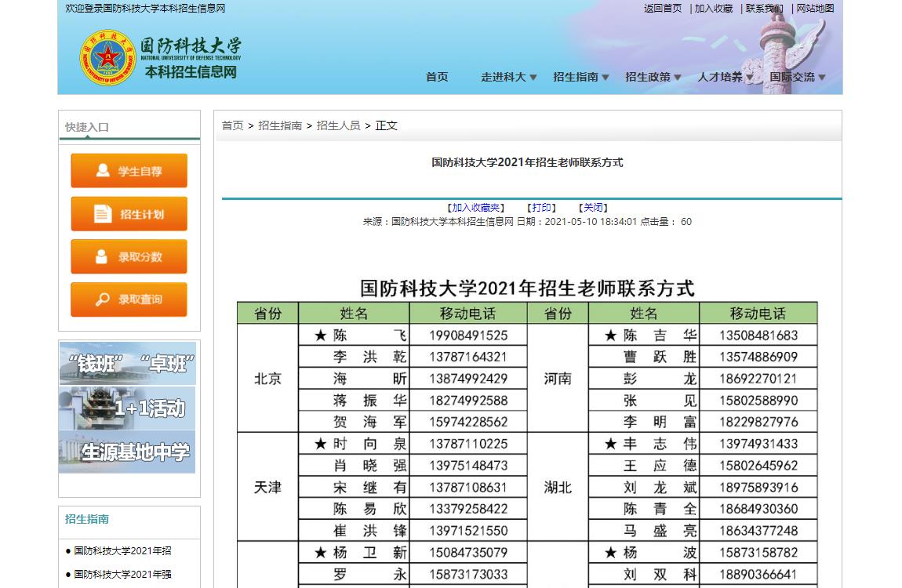Open the 学生自荐 quick entry button
Viewport: 902px width, 588px height.
click(129, 171)
